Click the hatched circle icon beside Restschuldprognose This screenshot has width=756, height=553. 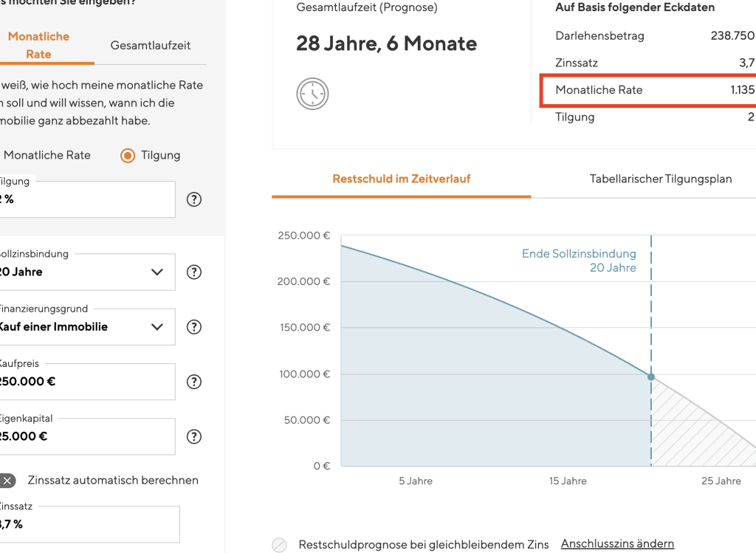pyautogui.click(x=279, y=545)
